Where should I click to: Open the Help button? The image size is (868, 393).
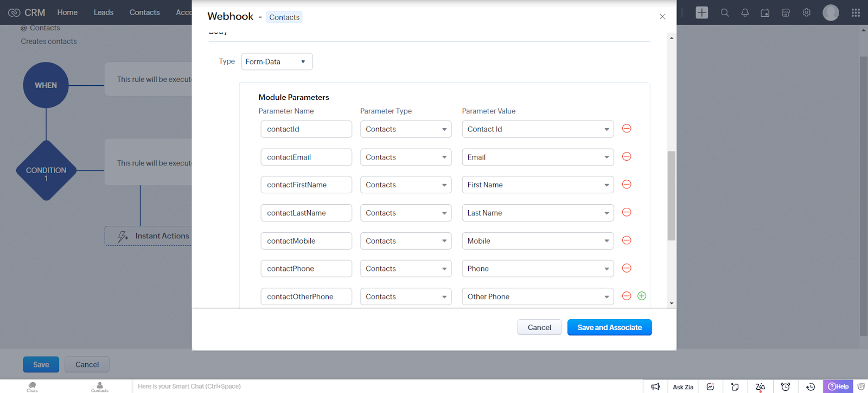[838, 386]
